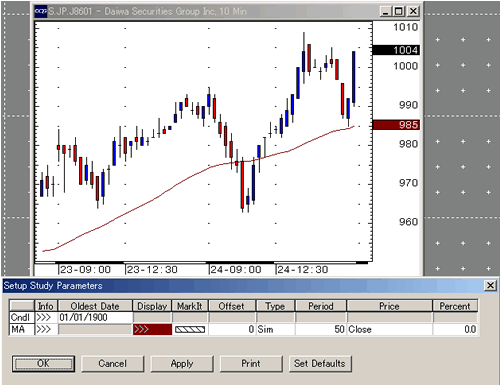The height and width of the screenshot is (385, 500).
Task: Click the Apply button
Action: (x=182, y=363)
